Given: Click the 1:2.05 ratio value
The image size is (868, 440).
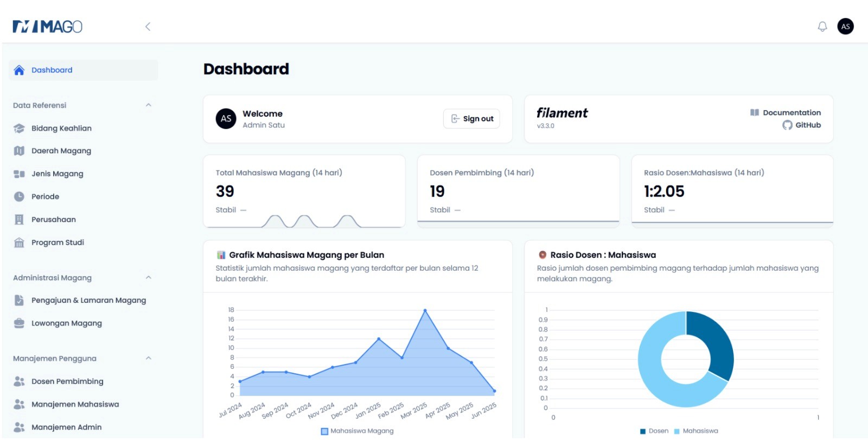Looking at the screenshot, I should tap(664, 191).
